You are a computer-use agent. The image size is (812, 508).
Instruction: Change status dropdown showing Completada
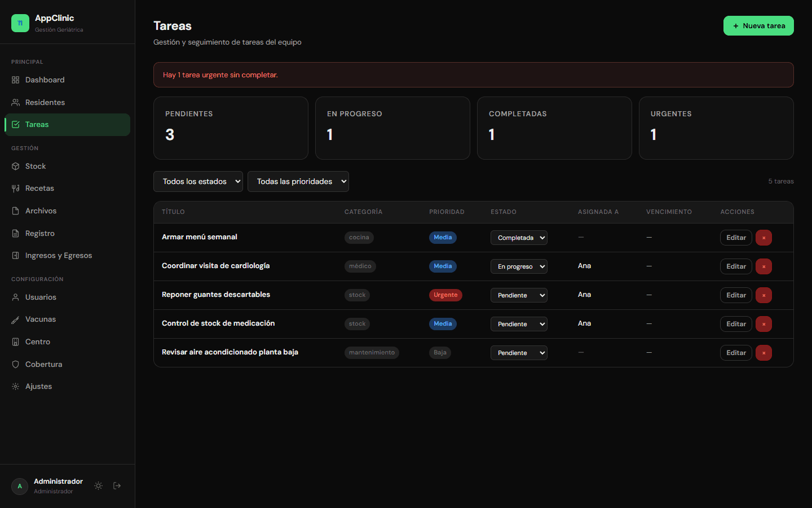pyautogui.click(x=519, y=238)
